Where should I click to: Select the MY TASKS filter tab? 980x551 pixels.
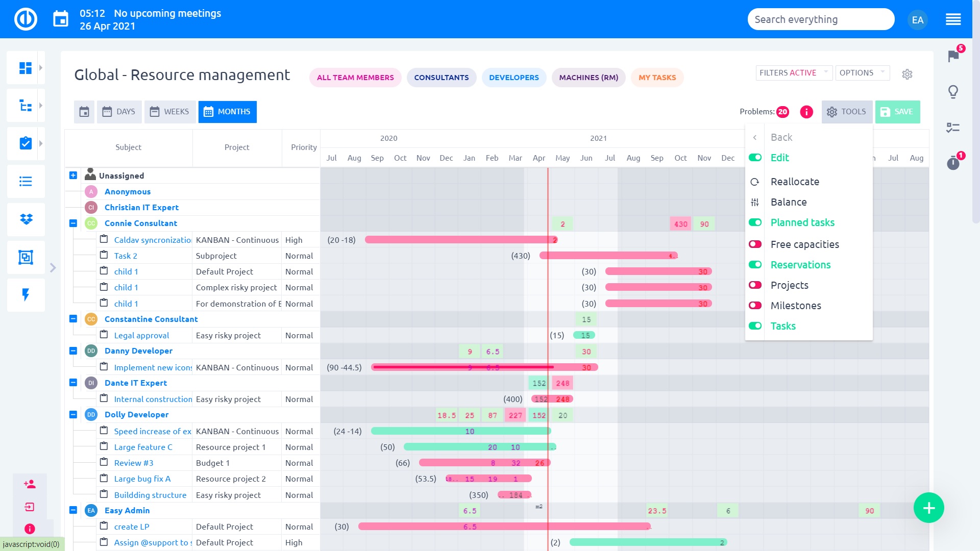coord(657,77)
